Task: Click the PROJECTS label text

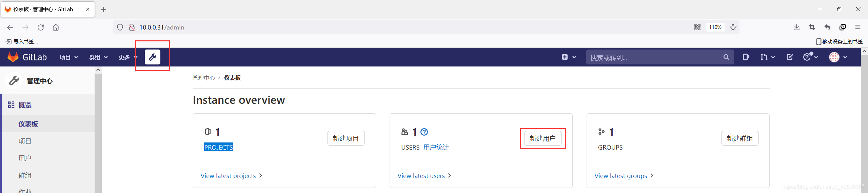Action: click(x=218, y=147)
